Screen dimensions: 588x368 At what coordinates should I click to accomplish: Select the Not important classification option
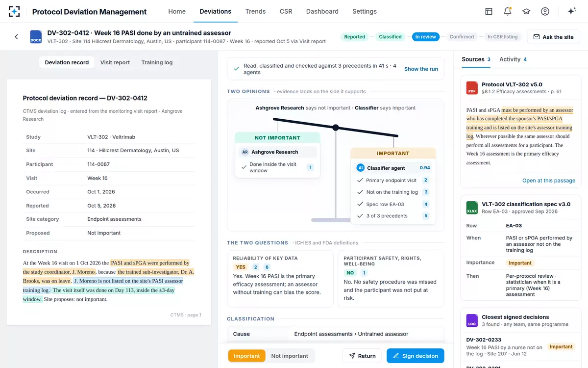[290, 356]
